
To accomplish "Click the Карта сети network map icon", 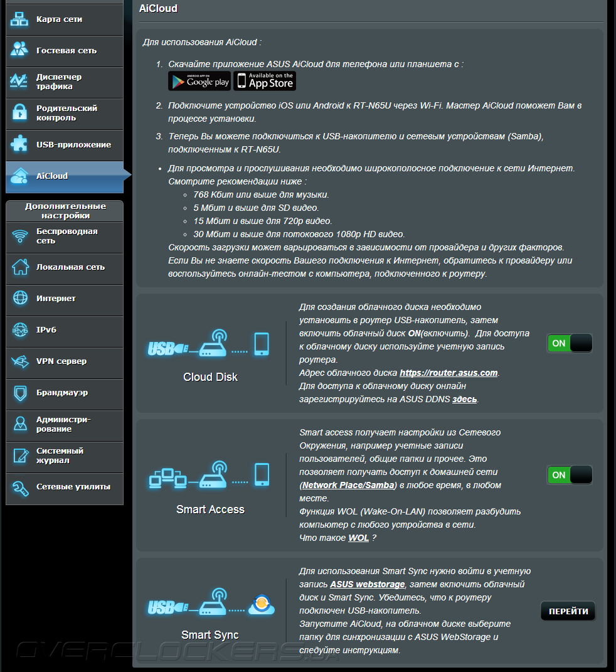I will 19,19.
